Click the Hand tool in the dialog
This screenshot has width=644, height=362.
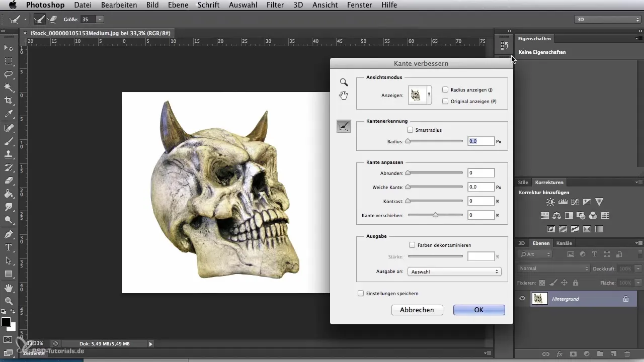point(344,95)
